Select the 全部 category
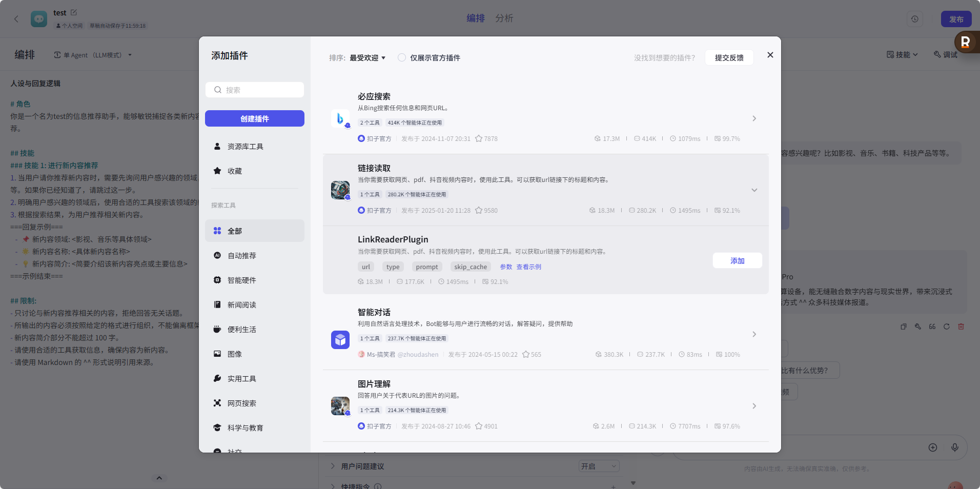The image size is (980, 489). coord(255,231)
